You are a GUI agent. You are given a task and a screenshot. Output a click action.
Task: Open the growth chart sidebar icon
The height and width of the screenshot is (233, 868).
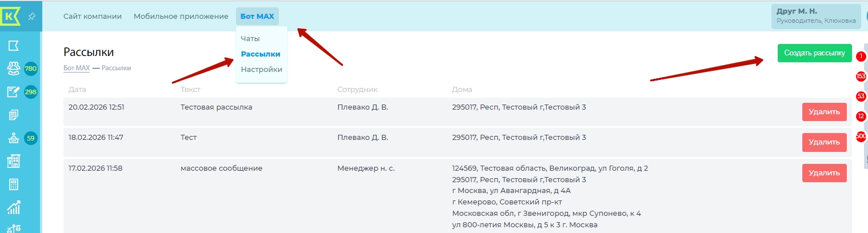click(x=13, y=207)
